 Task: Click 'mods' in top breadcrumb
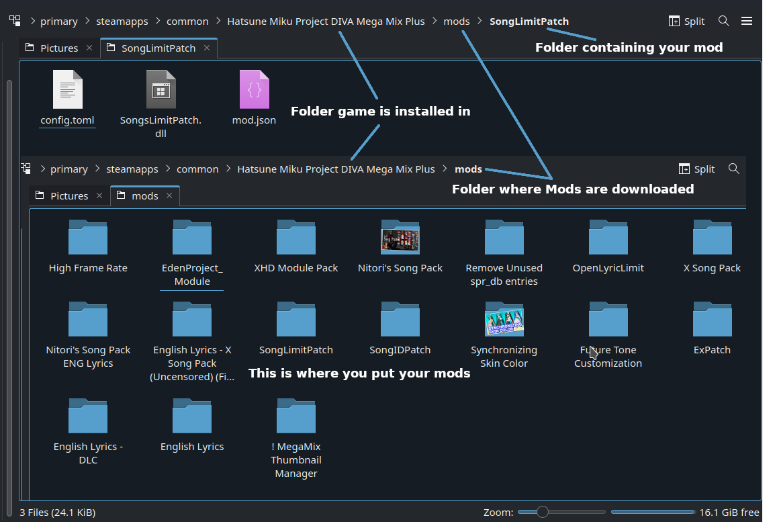pyautogui.click(x=456, y=21)
